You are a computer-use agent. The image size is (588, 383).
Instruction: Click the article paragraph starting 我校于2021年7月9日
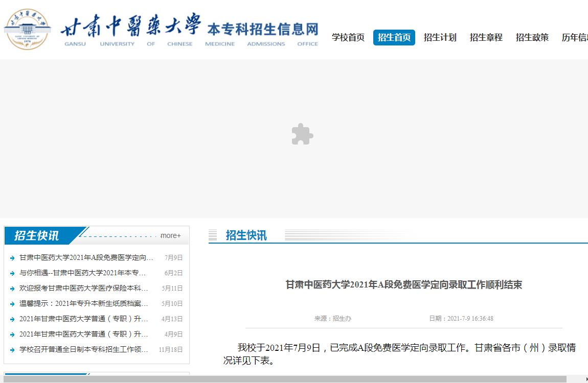pyautogui.click(x=399, y=354)
